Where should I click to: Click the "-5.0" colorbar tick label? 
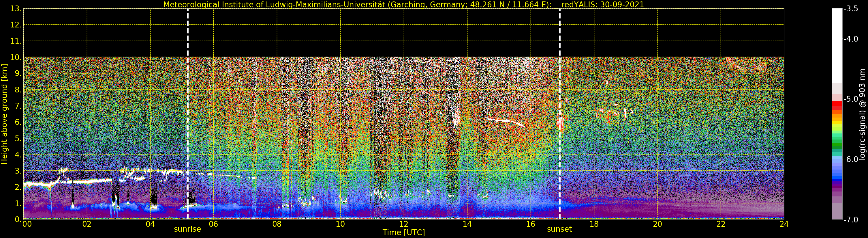pos(851,99)
